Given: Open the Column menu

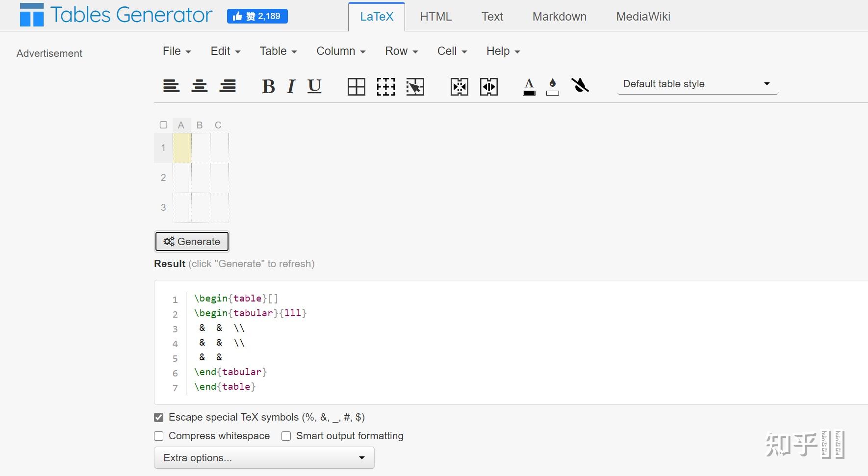Looking at the screenshot, I should pos(341,51).
